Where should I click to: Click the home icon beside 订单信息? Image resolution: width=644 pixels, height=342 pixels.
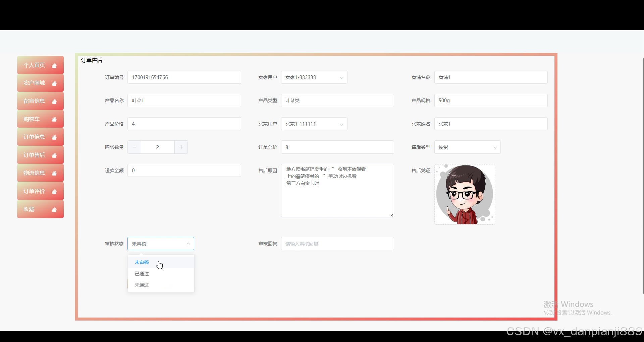coord(54,137)
